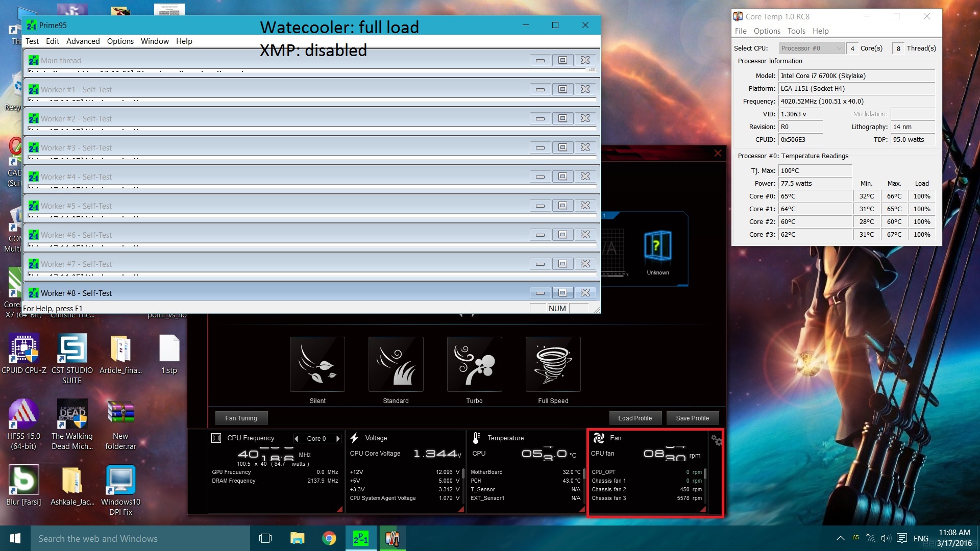This screenshot has height=551, width=980.
Task: Open the Windows Start menu
Action: 15,538
